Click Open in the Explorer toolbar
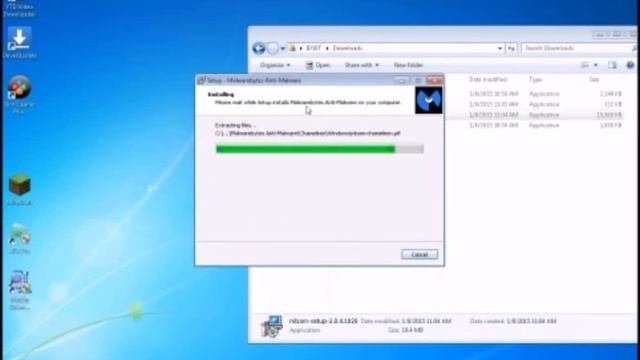 [318, 65]
